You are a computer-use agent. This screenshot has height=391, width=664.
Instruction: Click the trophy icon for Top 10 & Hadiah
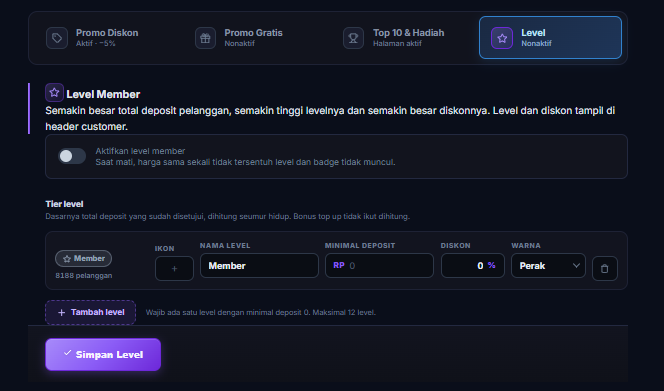coord(354,38)
